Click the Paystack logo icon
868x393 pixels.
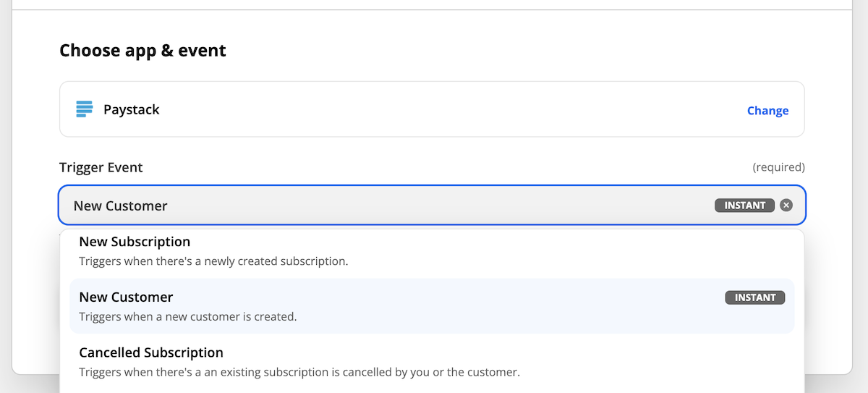(x=85, y=109)
